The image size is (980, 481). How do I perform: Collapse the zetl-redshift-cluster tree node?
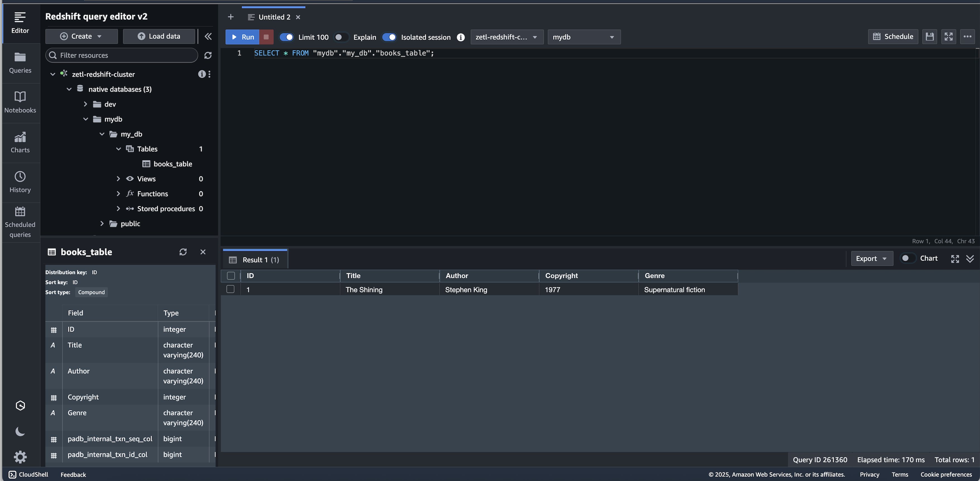(x=53, y=74)
